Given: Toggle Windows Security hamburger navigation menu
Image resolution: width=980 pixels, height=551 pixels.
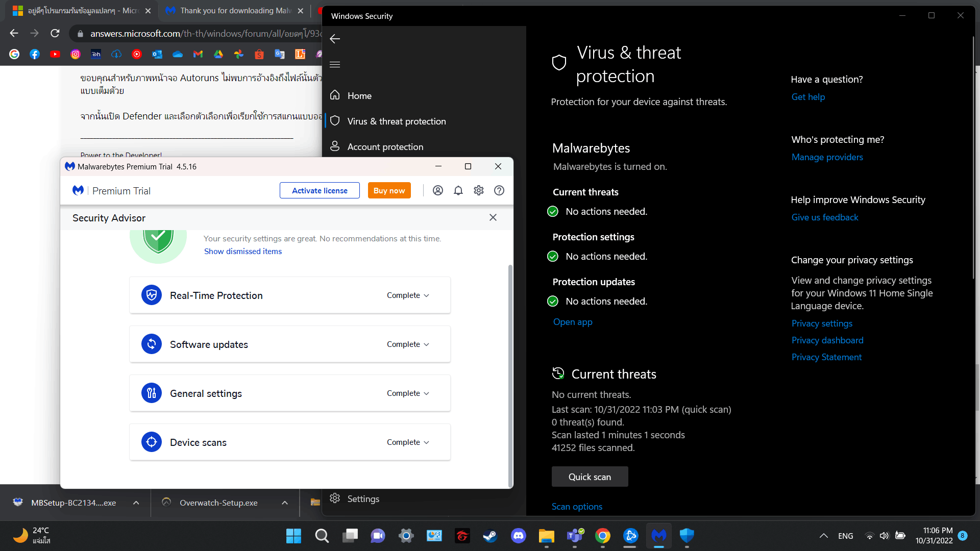Looking at the screenshot, I should [335, 64].
